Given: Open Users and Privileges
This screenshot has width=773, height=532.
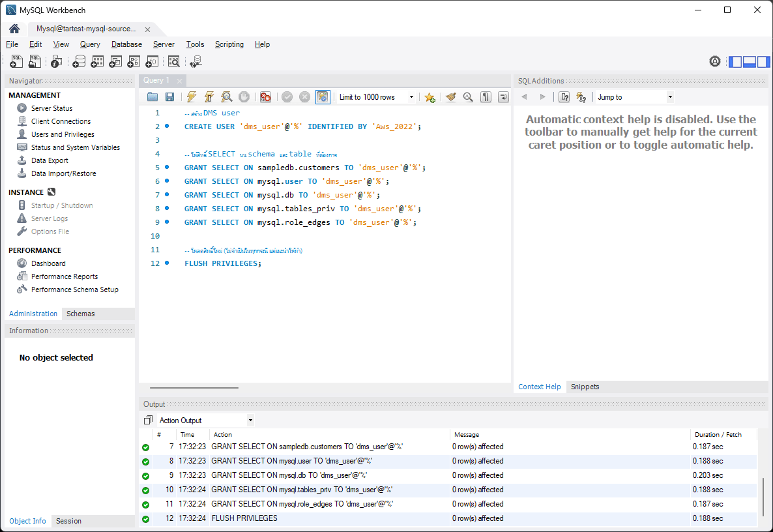Looking at the screenshot, I should (x=63, y=134).
